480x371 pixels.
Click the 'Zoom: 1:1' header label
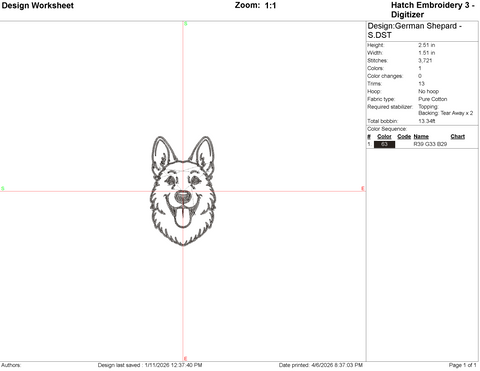pyautogui.click(x=255, y=5)
